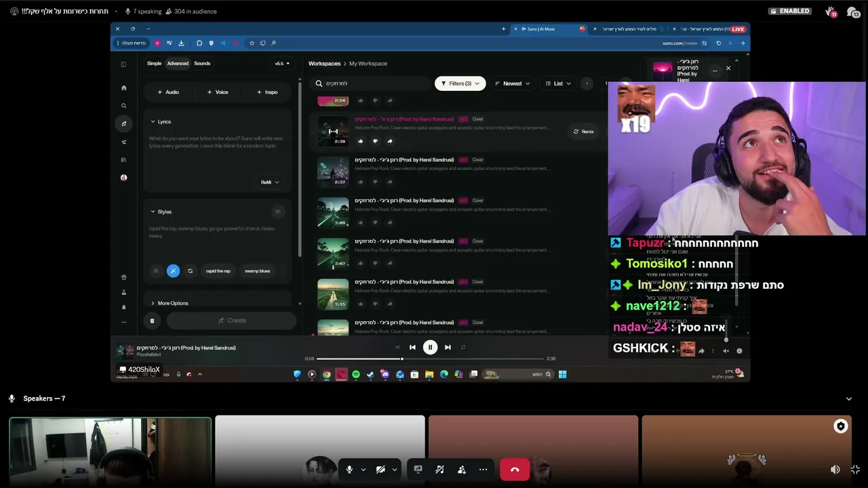Viewport: 868px width, 488px height.
Task: Open camera options dropdown arrow
Action: click(x=395, y=469)
